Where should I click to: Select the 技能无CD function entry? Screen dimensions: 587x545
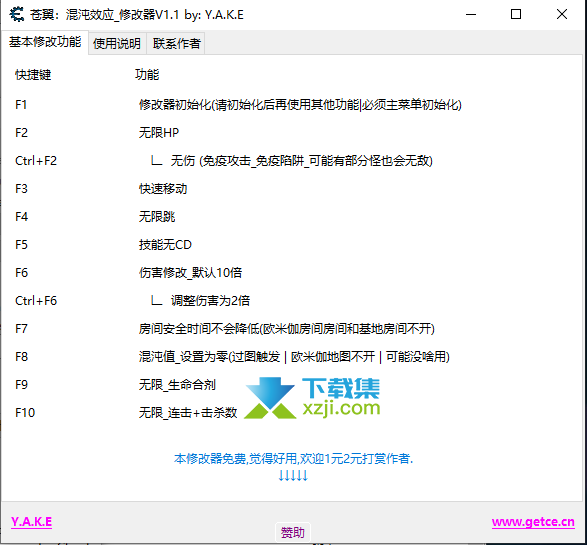pyautogui.click(x=165, y=245)
